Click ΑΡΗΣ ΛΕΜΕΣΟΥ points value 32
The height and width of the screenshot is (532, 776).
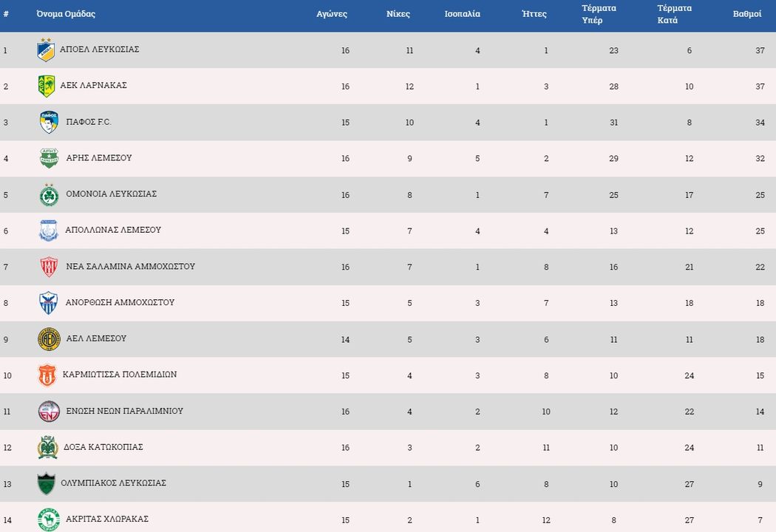click(760, 159)
